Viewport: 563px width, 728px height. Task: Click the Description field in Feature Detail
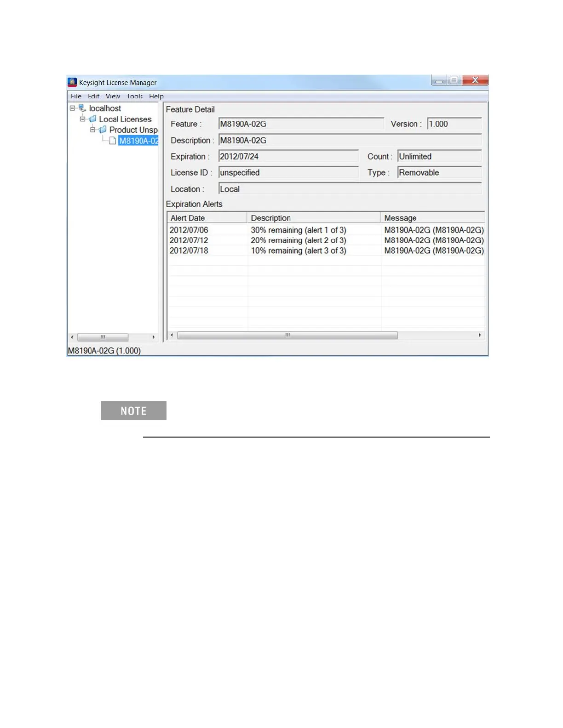coord(350,140)
